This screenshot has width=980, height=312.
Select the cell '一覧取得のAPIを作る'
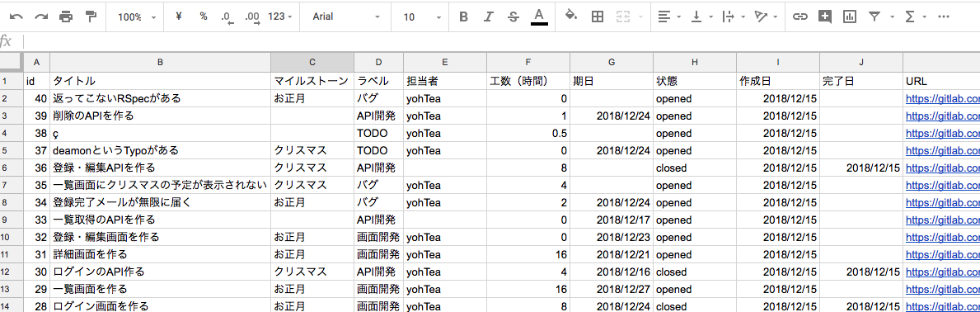[161, 220]
